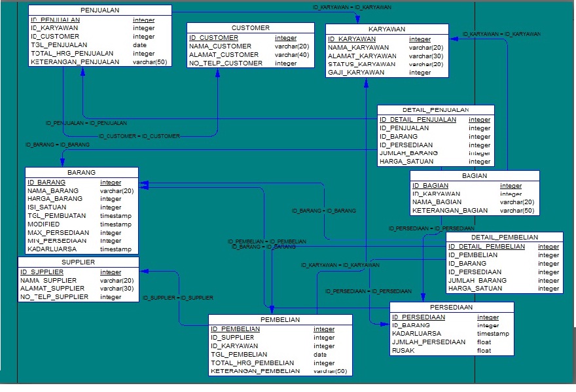Click the NO_TELP_SUPPLIER attribute
The image size is (576, 392).
point(52,296)
